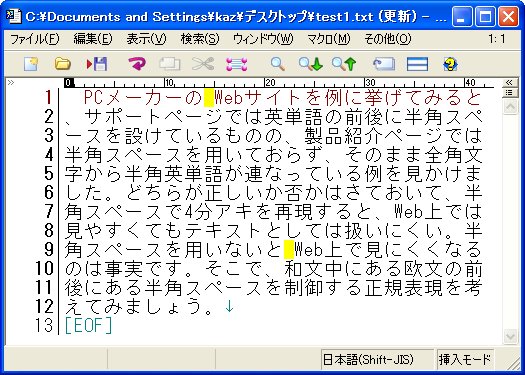525x375 pixels.
Task: Click the text PCメーカーの on line 1
Action: [x=144, y=98]
